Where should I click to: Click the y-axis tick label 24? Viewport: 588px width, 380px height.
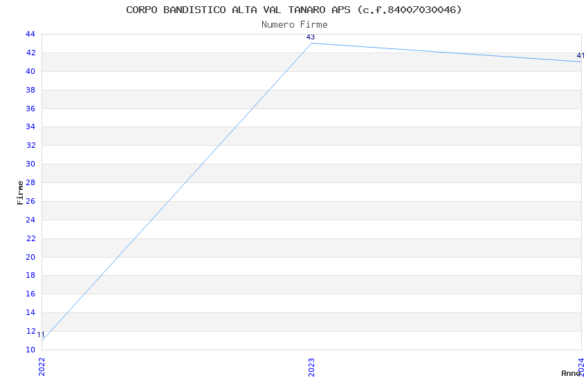click(30, 220)
